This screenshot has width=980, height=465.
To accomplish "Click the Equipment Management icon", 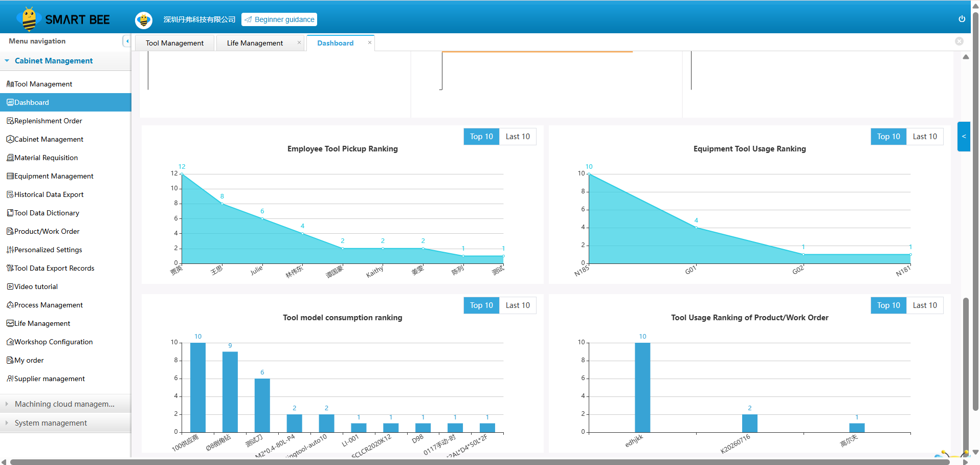I will pyautogui.click(x=10, y=176).
